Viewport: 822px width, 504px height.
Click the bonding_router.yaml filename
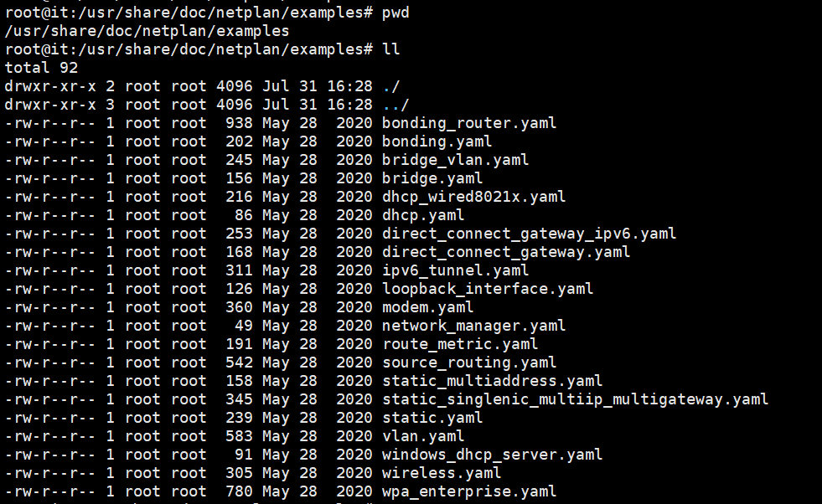(x=469, y=124)
